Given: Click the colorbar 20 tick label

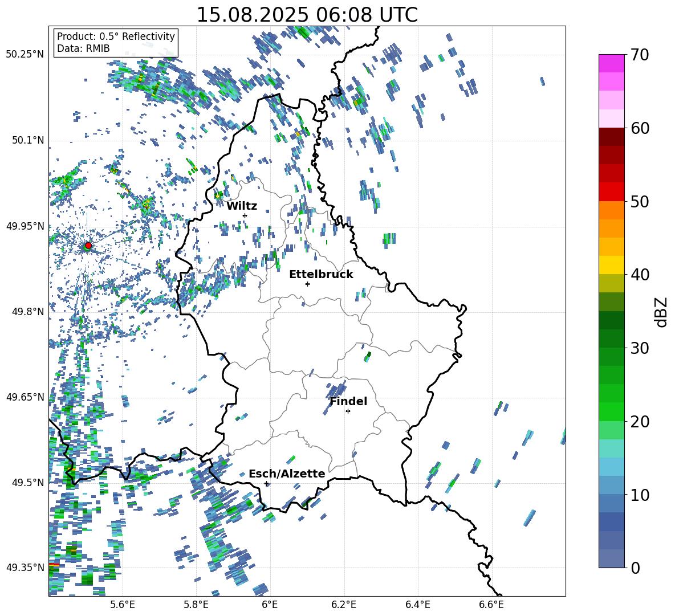Looking at the screenshot, I should coord(639,422).
